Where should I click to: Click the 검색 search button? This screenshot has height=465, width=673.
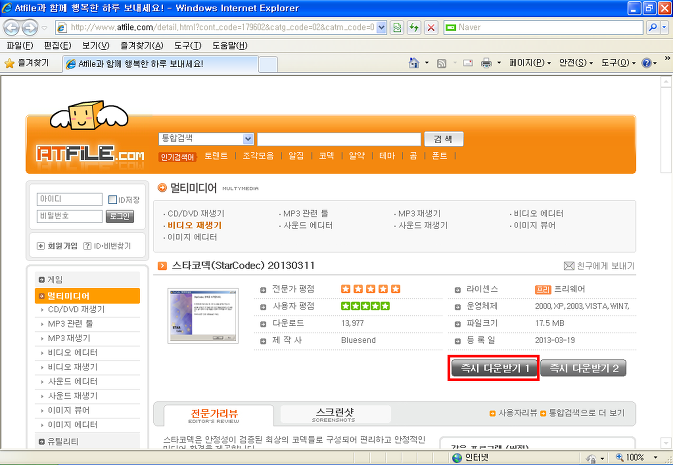pos(443,139)
